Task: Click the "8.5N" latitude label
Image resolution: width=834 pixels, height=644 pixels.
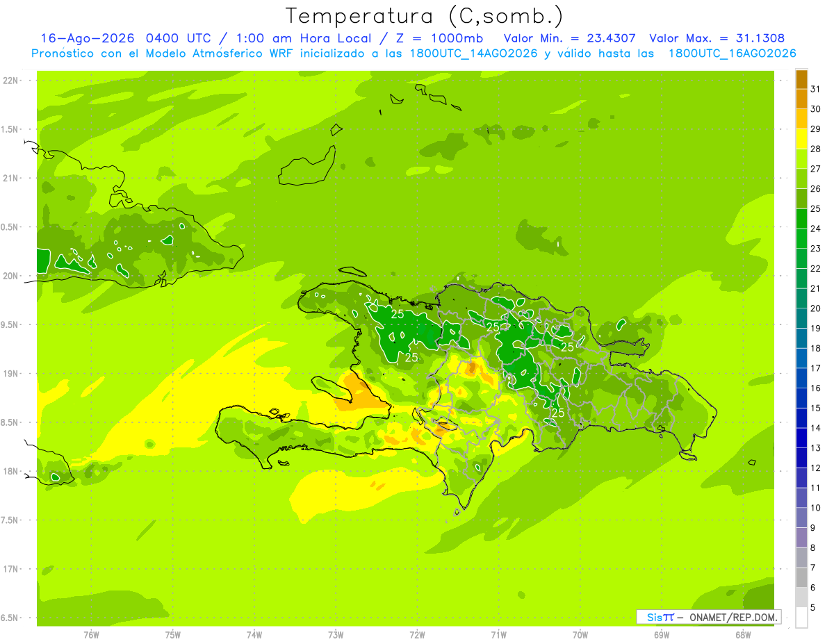Action: (10, 422)
